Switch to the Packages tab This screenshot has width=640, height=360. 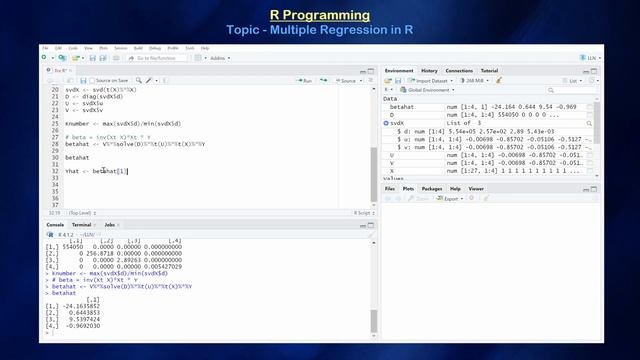(x=432, y=189)
